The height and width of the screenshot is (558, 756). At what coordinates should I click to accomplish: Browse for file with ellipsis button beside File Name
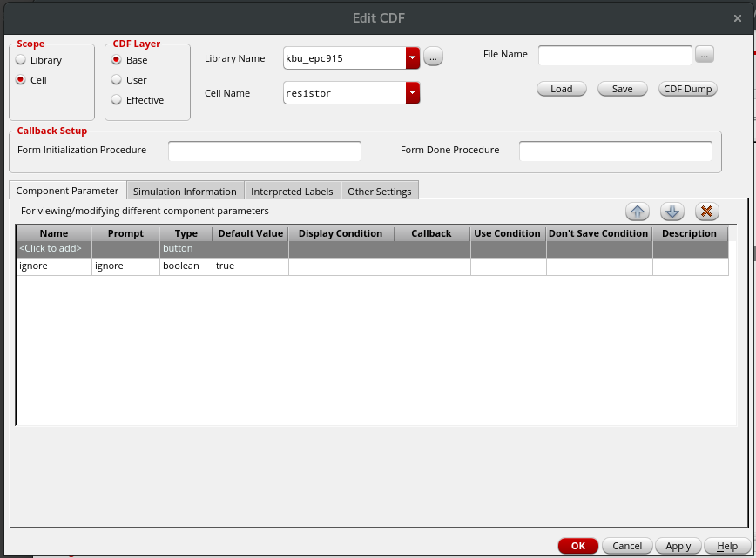point(705,55)
